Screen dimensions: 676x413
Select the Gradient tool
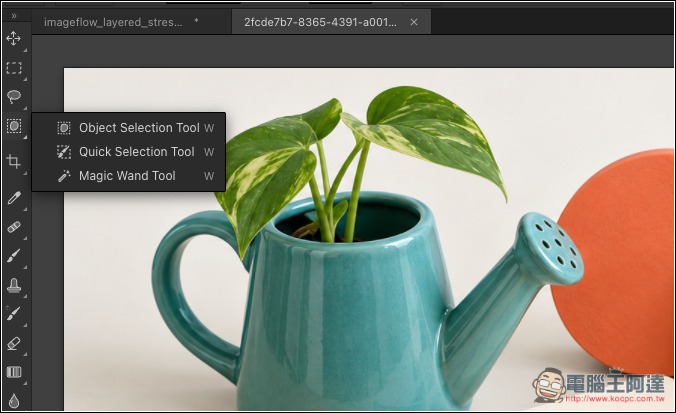(x=13, y=372)
